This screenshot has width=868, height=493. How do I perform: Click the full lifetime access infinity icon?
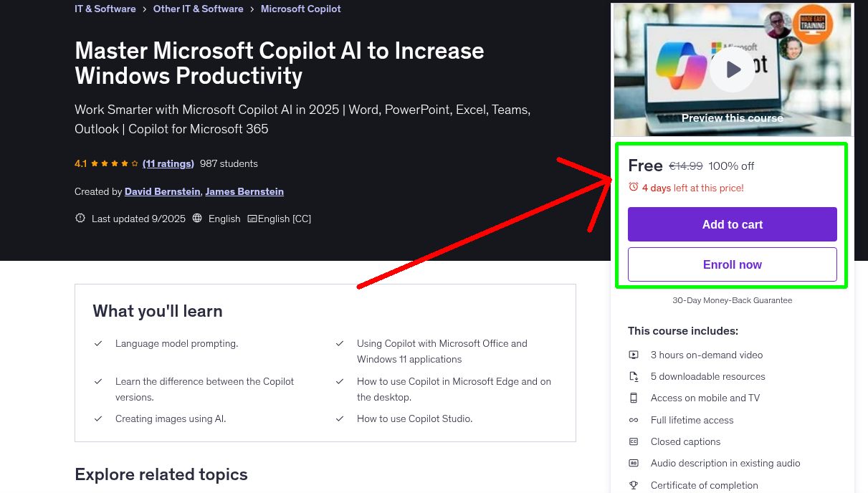(x=634, y=420)
